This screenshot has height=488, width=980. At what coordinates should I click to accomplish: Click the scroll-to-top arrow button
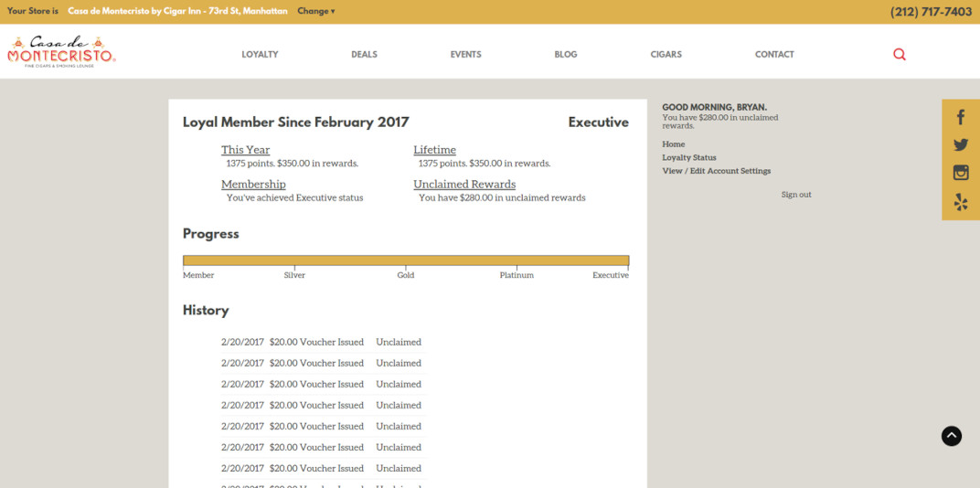click(952, 436)
